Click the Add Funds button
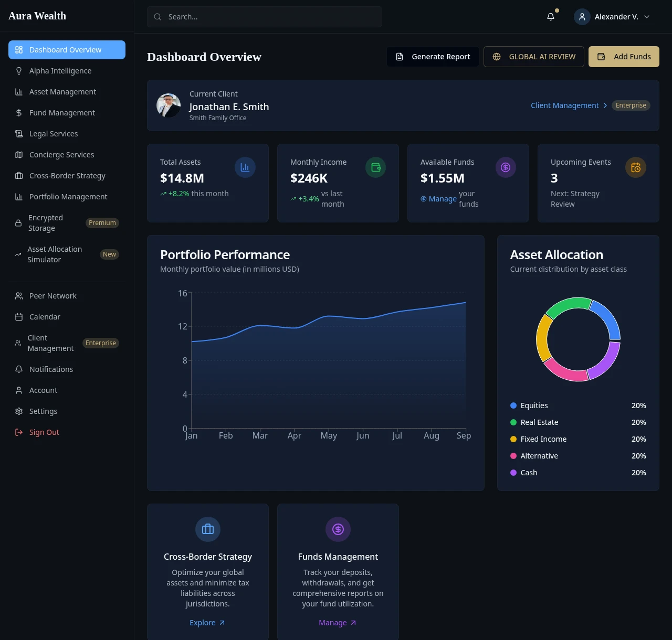Viewport: 672px width, 640px height. click(624, 57)
